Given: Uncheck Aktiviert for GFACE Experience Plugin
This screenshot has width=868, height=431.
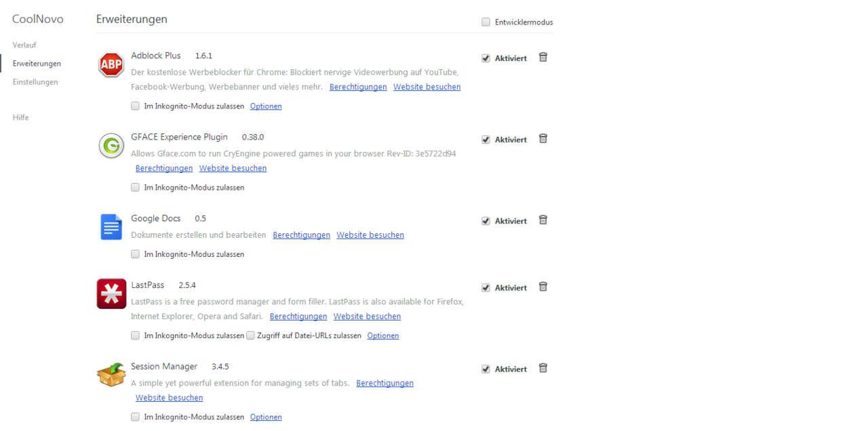Looking at the screenshot, I should 486,140.
